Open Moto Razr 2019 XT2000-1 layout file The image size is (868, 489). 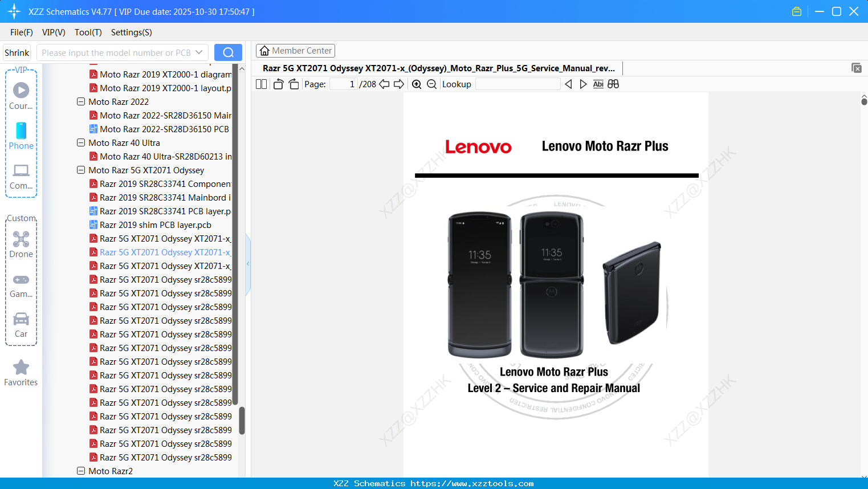click(166, 88)
